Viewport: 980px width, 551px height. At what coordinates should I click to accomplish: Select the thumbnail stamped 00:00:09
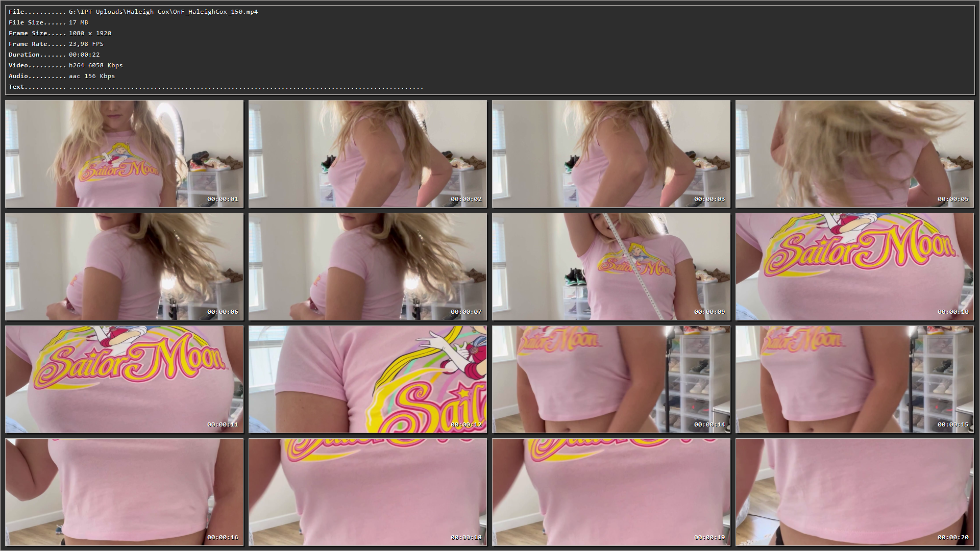[611, 266]
